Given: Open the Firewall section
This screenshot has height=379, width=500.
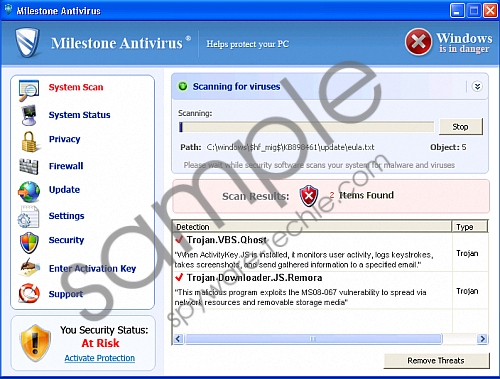Looking at the screenshot, I should tap(66, 166).
